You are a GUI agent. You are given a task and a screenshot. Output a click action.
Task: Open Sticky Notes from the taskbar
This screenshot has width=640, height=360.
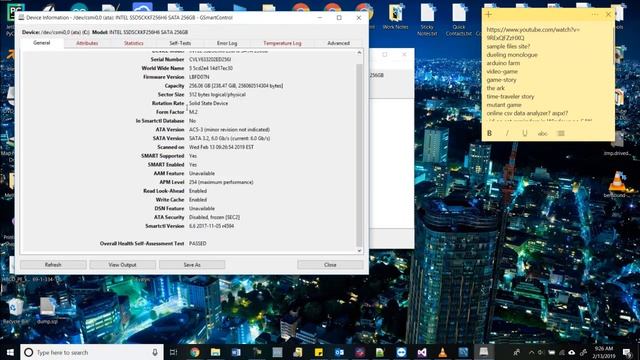[319, 352]
